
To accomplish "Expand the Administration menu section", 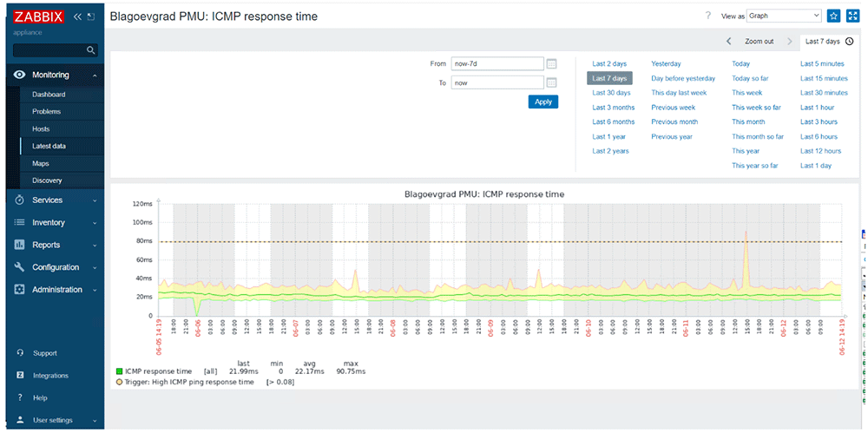I will click(x=95, y=290).
